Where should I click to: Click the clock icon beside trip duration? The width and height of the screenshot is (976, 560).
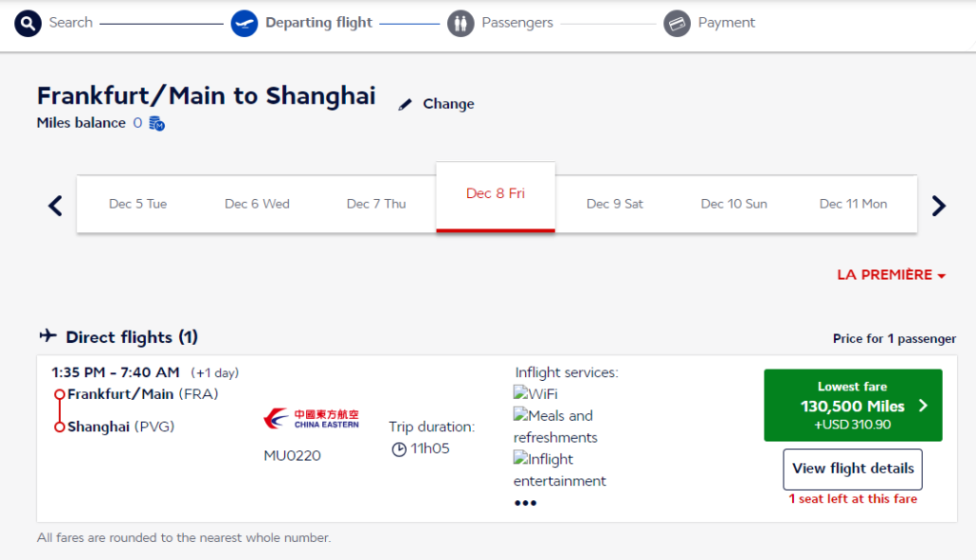tap(399, 448)
